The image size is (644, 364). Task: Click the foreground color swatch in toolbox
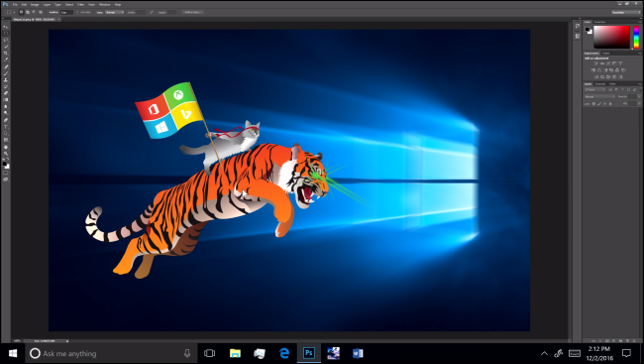[x=4, y=164]
